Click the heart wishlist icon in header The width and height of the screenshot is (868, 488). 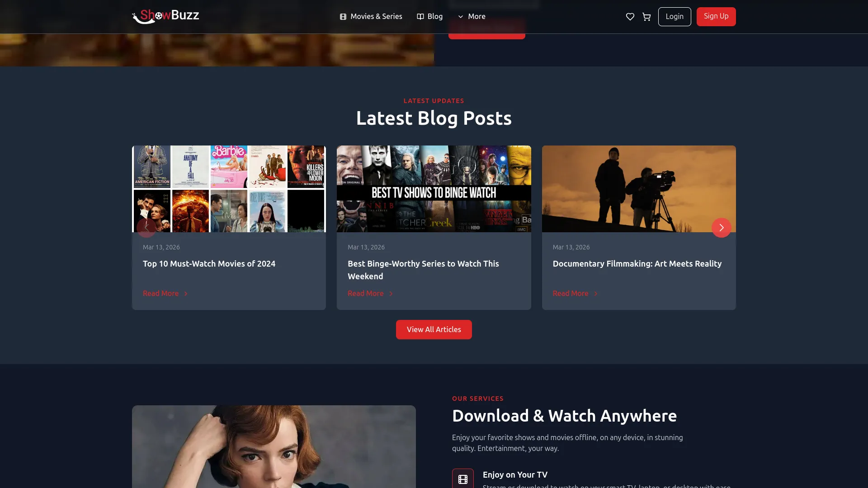(630, 17)
